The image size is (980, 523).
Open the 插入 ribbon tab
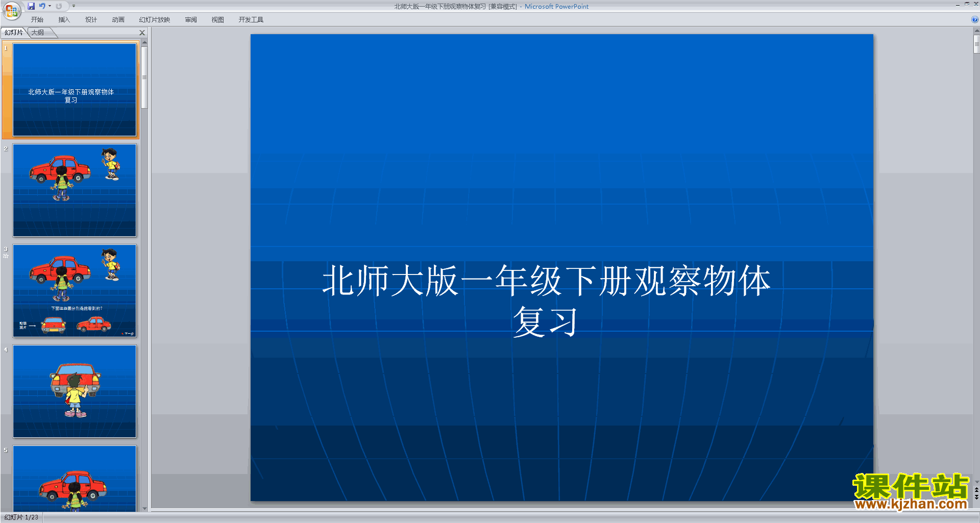64,20
